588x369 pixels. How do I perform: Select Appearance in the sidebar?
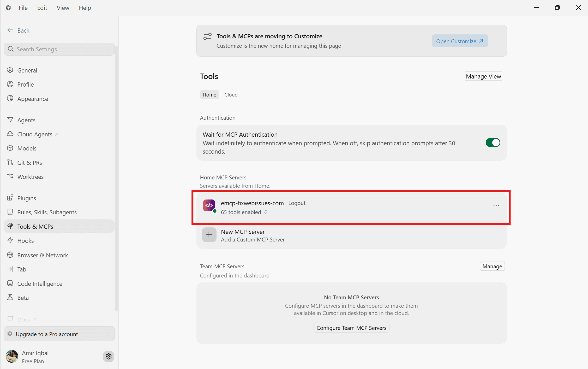click(59, 99)
